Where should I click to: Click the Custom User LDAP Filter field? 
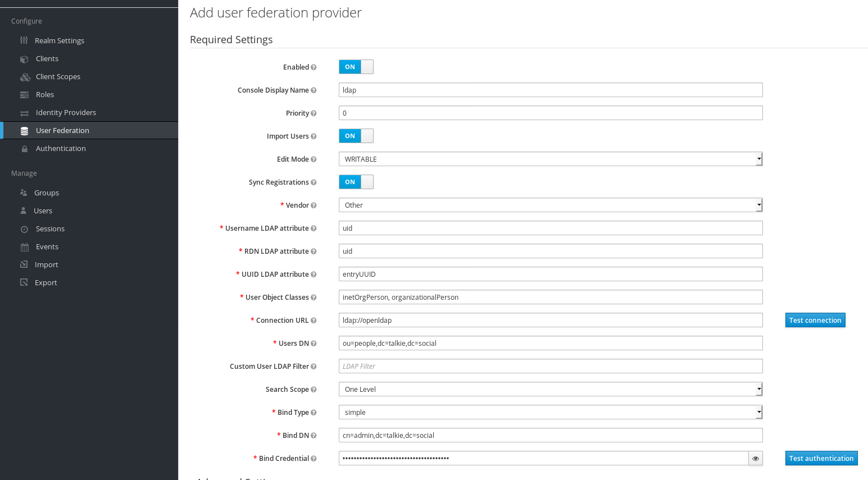[550, 365]
